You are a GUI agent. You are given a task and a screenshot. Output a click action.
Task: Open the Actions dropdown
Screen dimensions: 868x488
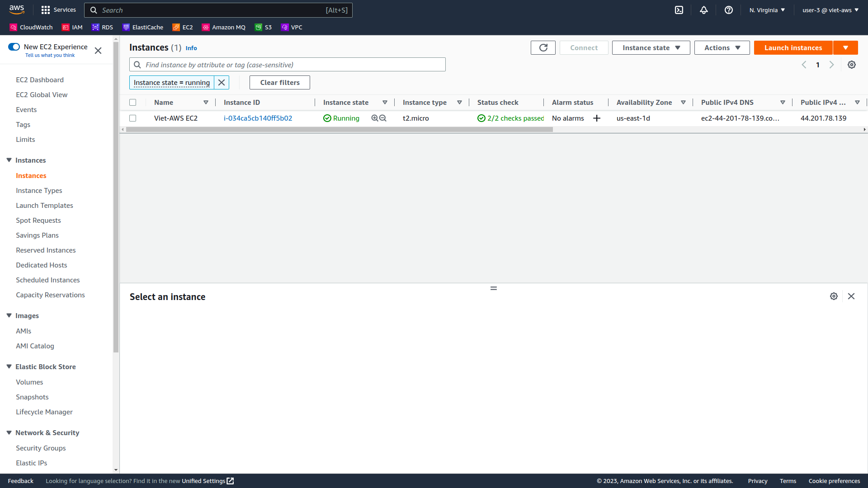tap(722, 47)
